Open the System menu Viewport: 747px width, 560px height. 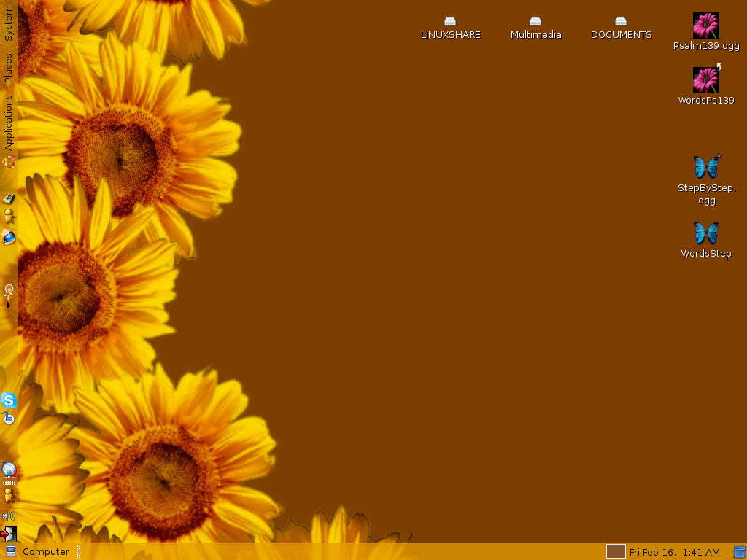pos(9,24)
